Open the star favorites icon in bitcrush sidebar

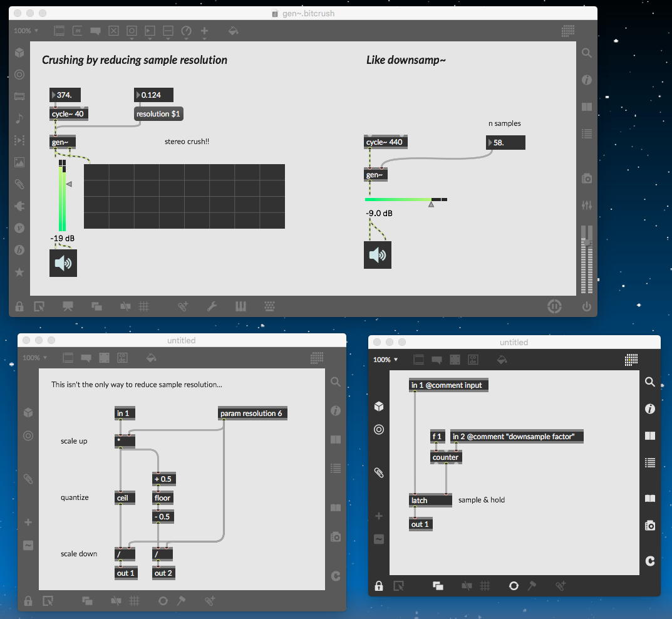click(19, 272)
